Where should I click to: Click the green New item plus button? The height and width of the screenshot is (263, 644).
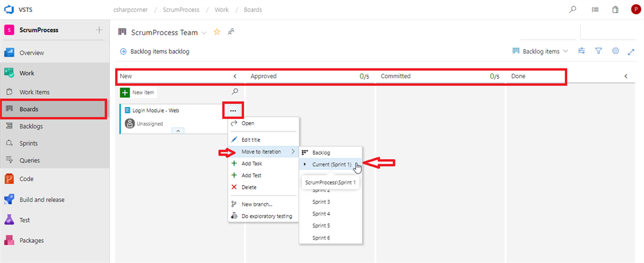tap(125, 92)
